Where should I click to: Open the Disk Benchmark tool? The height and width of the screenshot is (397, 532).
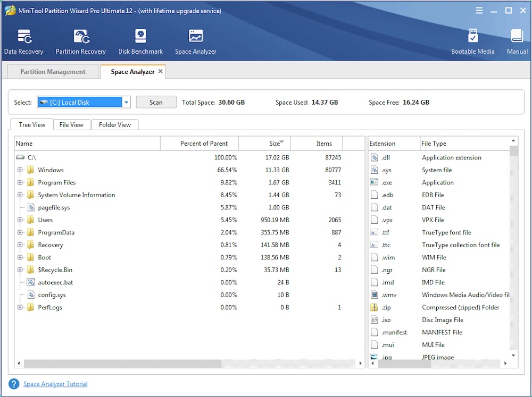coord(140,41)
